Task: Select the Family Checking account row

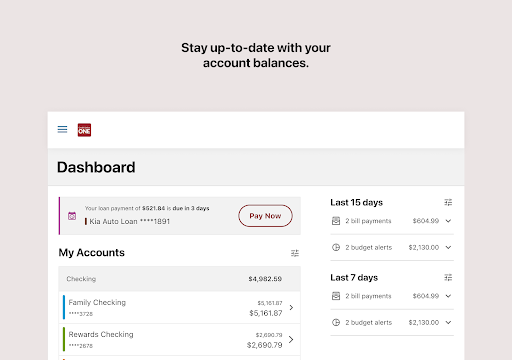Action: click(x=180, y=307)
